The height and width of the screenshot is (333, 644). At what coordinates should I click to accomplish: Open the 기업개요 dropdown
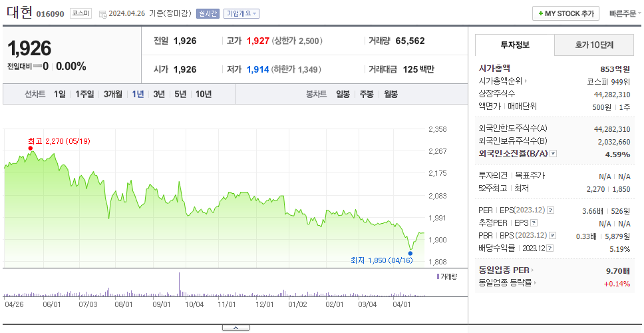(241, 13)
